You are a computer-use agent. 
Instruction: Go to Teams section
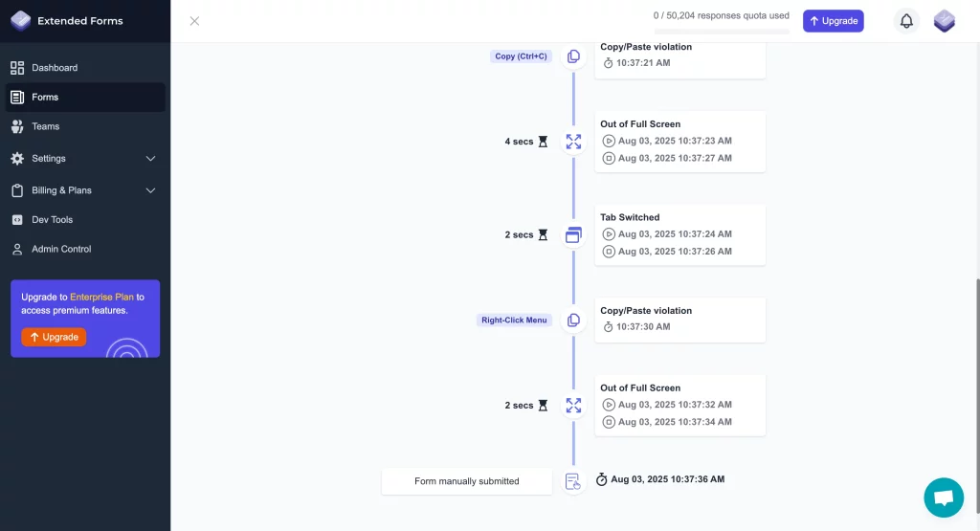45,126
